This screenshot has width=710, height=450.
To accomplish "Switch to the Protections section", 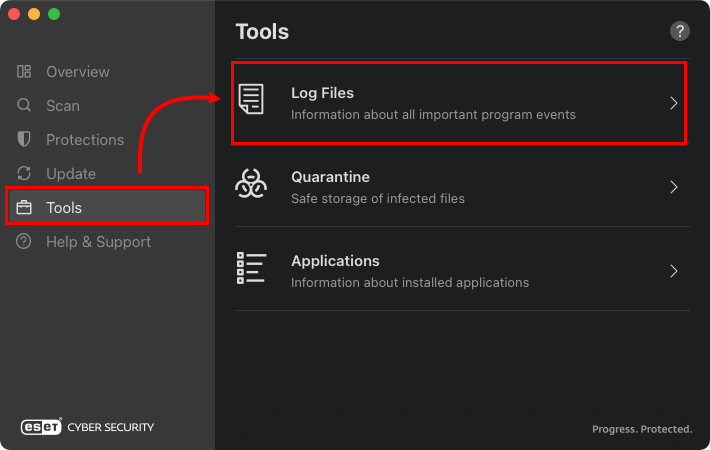I will (x=85, y=140).
